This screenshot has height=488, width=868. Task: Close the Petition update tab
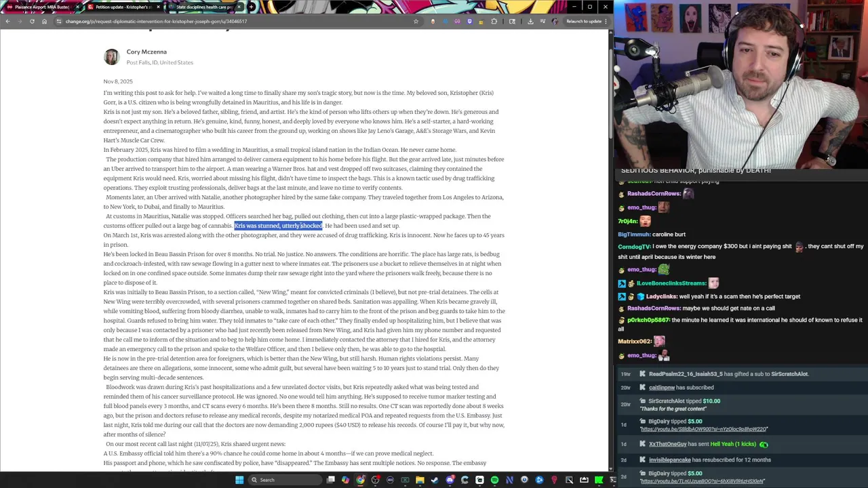click(158, 7)
